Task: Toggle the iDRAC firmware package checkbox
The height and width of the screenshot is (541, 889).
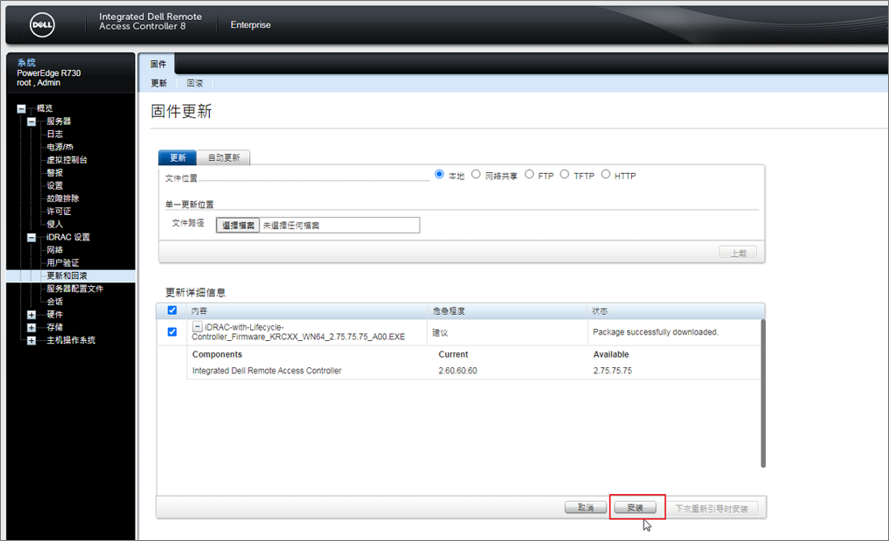Action: coord(172,332)
